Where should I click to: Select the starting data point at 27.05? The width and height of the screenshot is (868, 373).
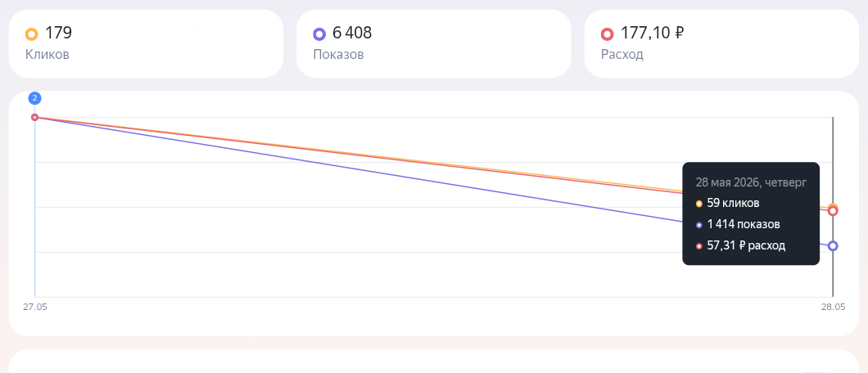pos(35,117)
